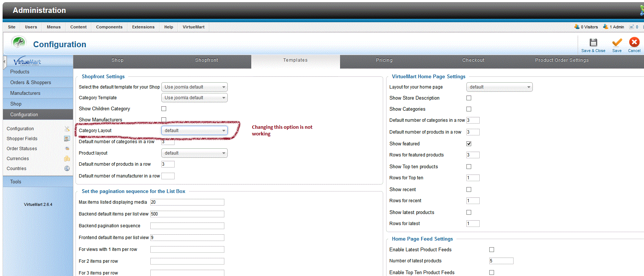
Task: Click Backend pagination sequence field
Action: [x=187, y=226]
